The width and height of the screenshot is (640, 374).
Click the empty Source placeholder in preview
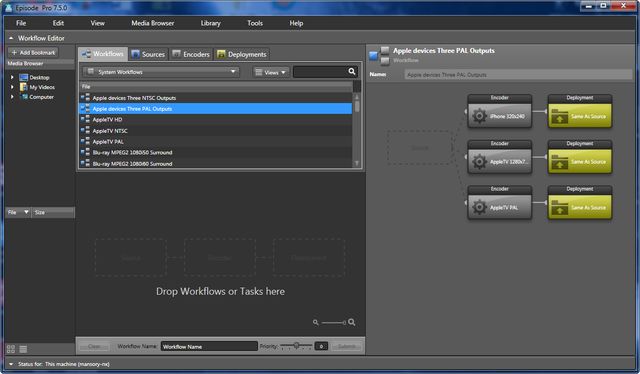(420, 148)
